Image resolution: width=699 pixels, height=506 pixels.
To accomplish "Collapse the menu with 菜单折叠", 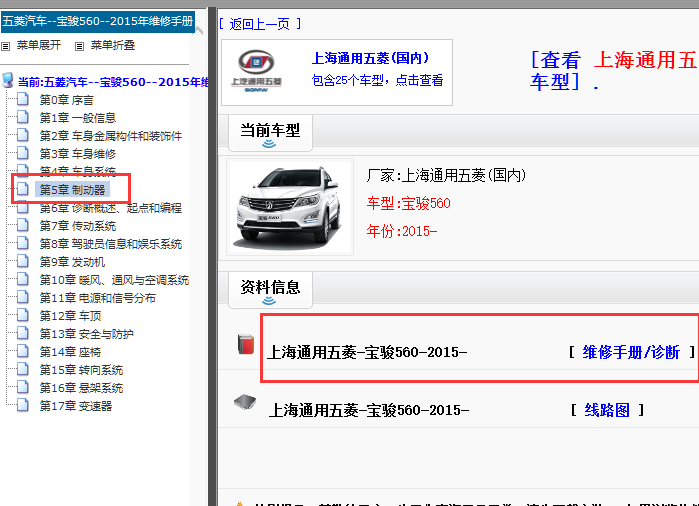I will tap(113, 45).
